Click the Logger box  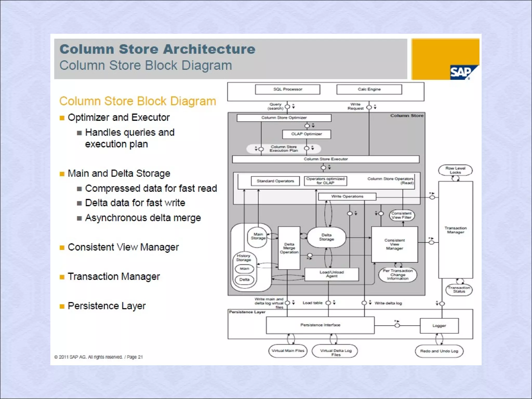point(439,325)
